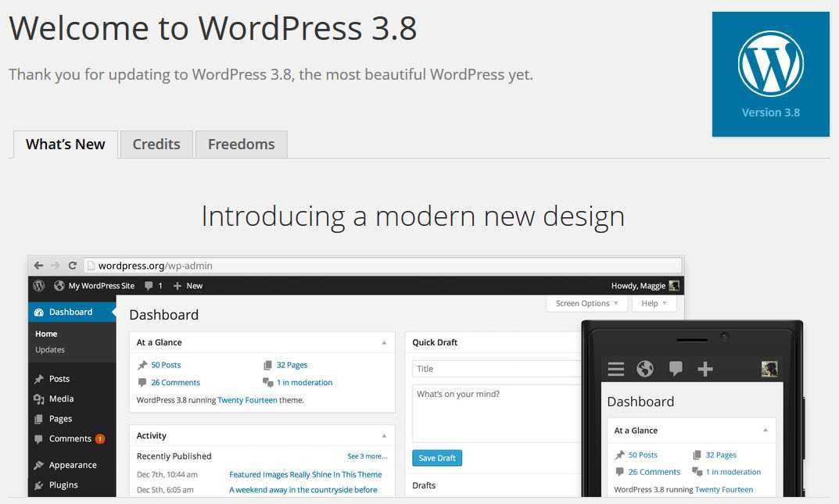Click the Twenty Fourteen theme link on desktop
The width and height of the screenshot is (839, 504).
click(247, 400)
